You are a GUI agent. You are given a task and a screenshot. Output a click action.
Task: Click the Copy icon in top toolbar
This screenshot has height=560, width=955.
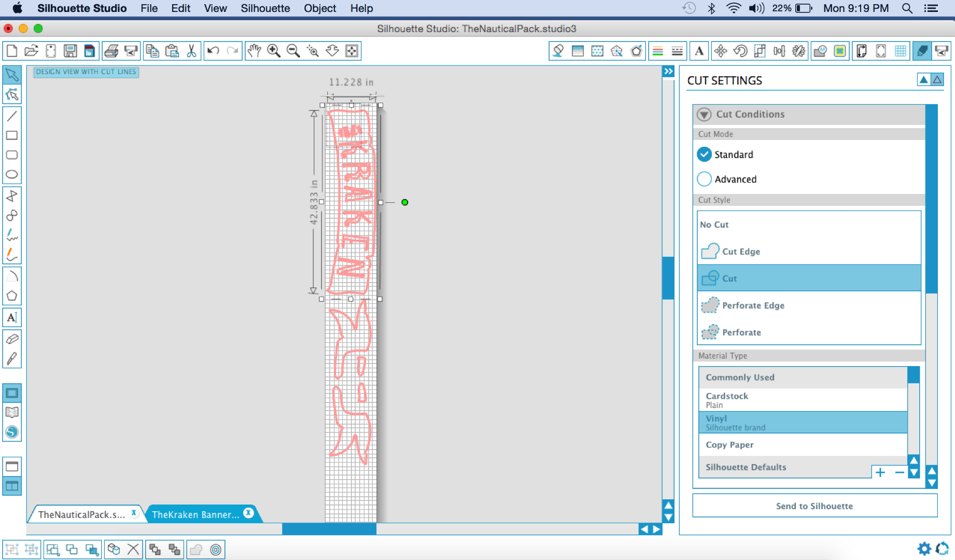click(152, 51)
